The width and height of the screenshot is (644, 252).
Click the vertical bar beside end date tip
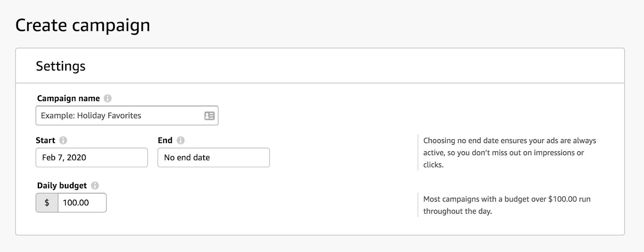[x=418, y=152]
